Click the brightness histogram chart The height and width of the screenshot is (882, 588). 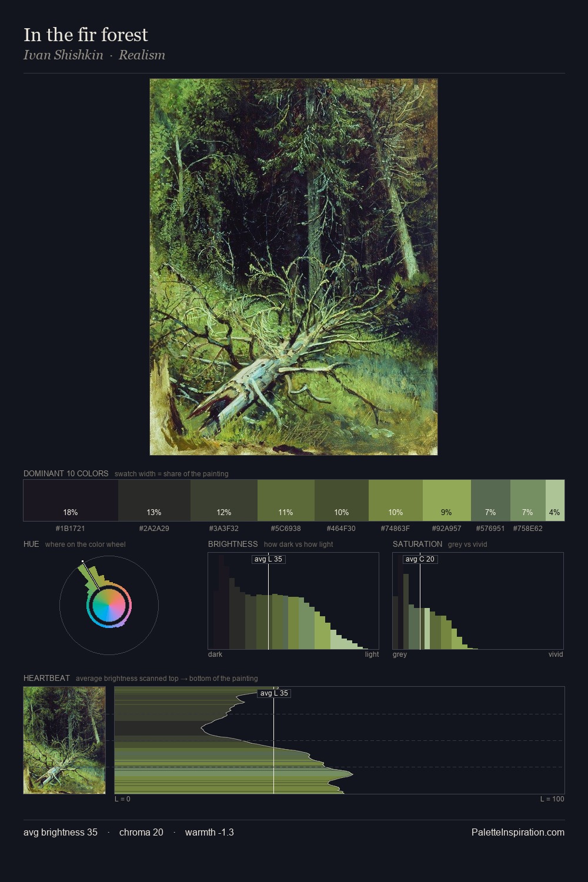click(x=293, y=601)
